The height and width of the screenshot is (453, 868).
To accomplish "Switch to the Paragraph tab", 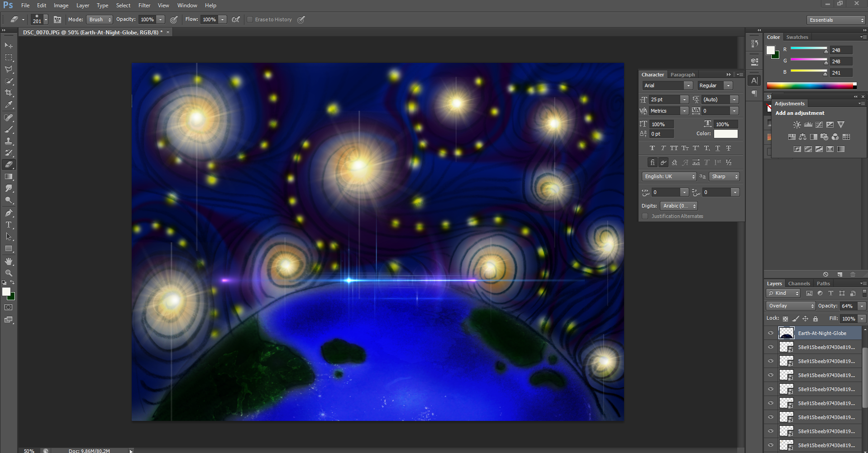I will 682,75.
